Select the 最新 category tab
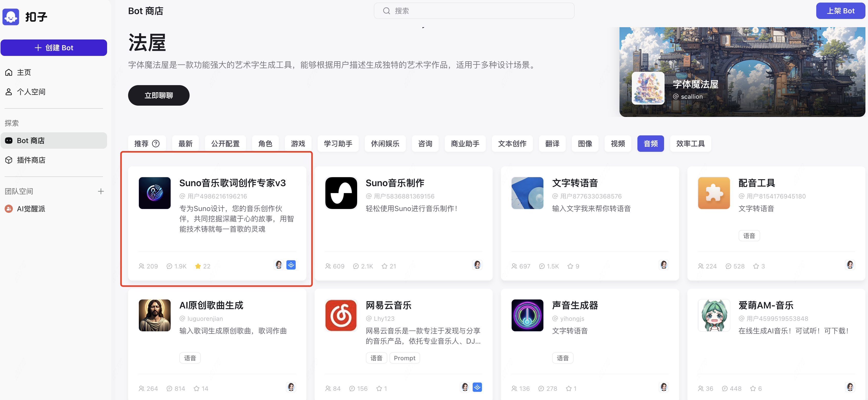The image size is (868, 400). pyautogui.click(x=185, y=144)
